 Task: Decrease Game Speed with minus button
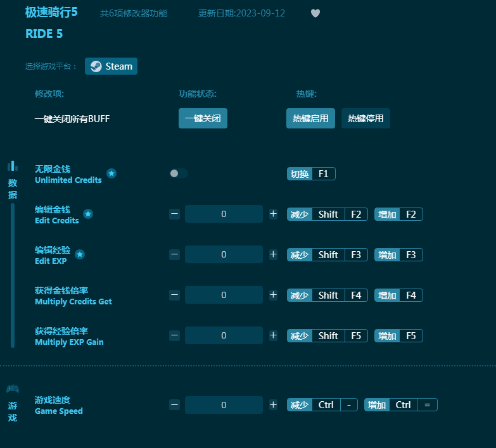click(x=174, y=405)
